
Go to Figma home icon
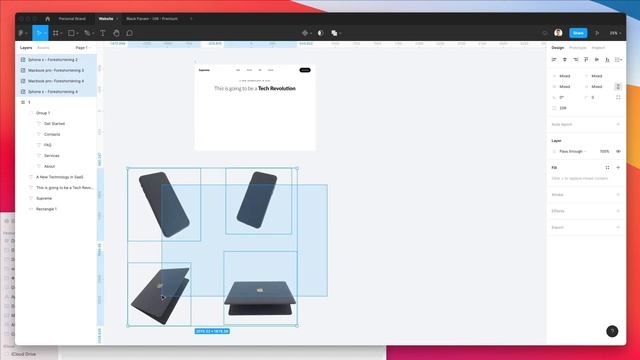click(47, 19)
